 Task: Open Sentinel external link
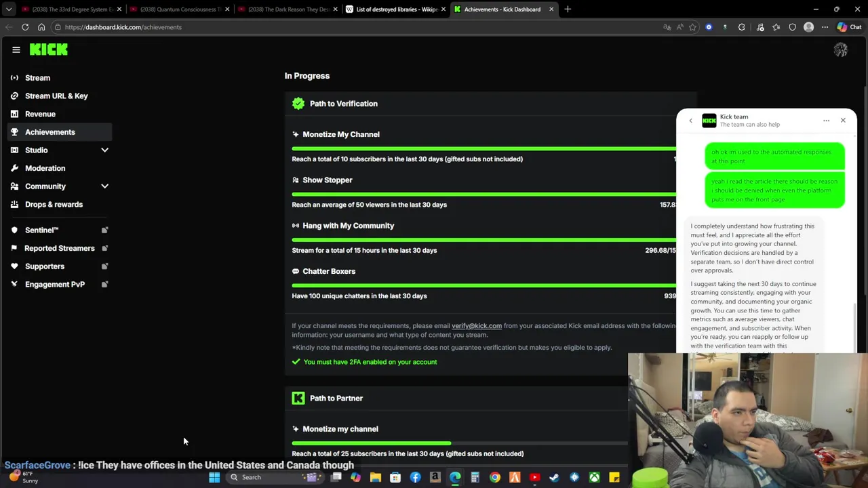pos(61,230)
